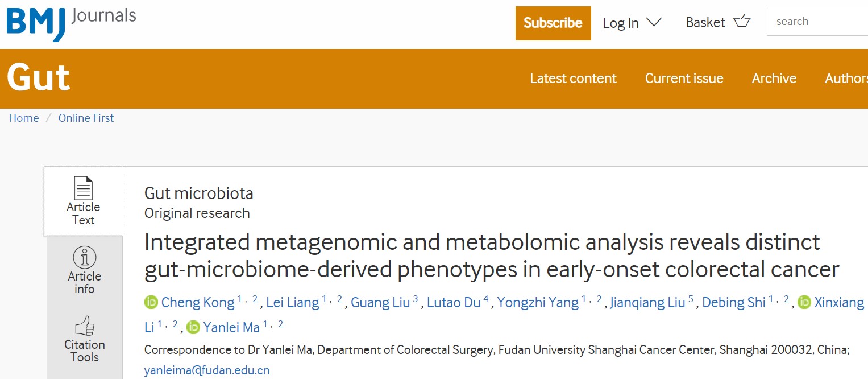Image resolution: width=868 pixels, height=379 pixels.
Task: Go to the Home breadcrumb
Action: [24, 118]
